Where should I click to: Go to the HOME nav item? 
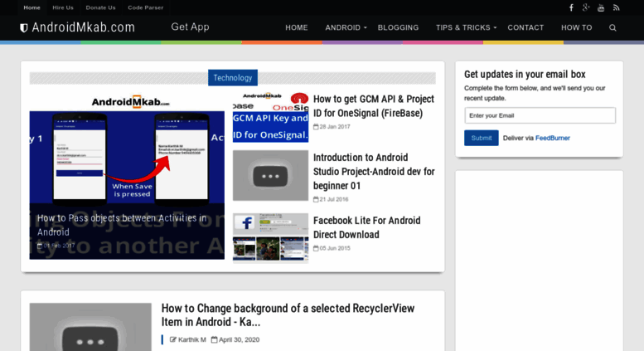297,27
